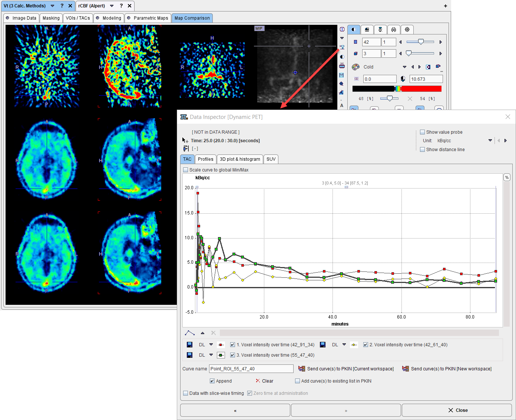
Task: Click the lower threshold bracket icon beside 0.0
Action: [x=356, y=79]
